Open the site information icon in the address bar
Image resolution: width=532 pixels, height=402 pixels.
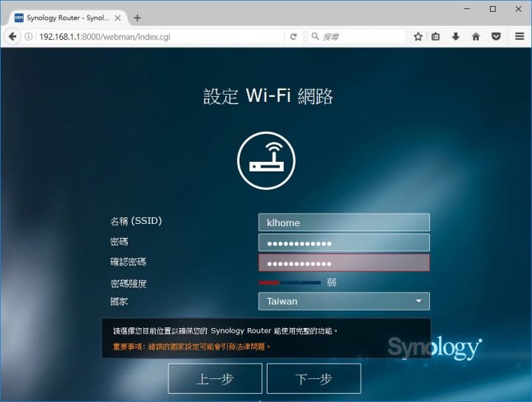click(x=29, y=36)
